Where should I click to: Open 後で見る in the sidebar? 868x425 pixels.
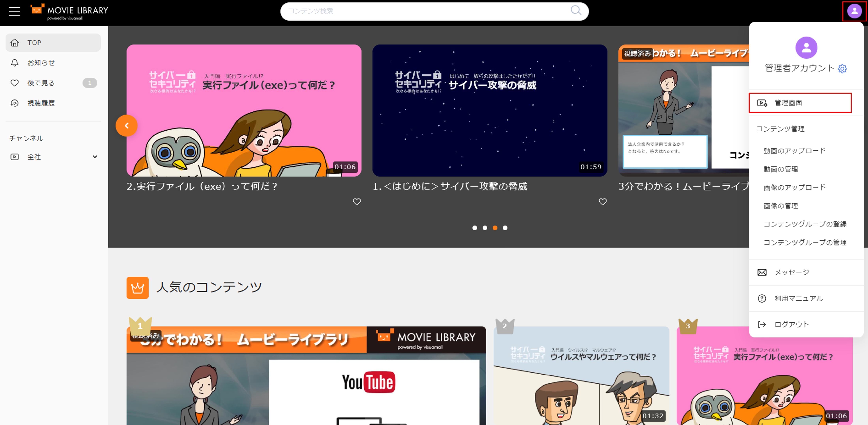pos(53,83)
